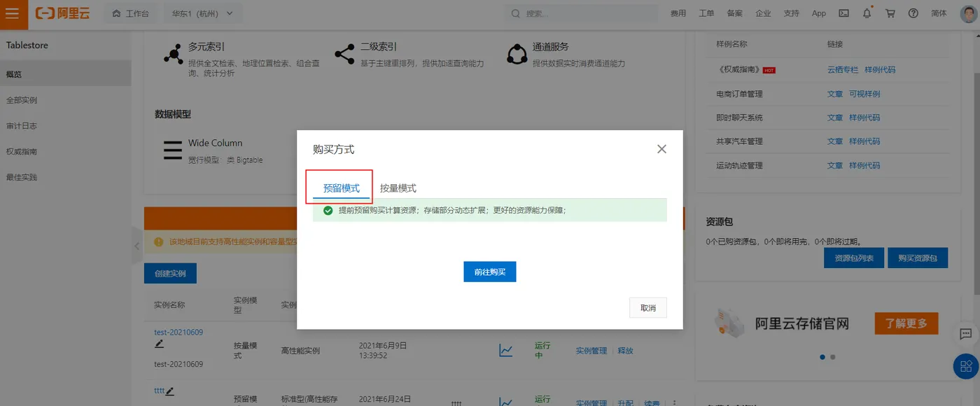
Task: Click the 多元索引 feature icon
Action: point(173,54)
